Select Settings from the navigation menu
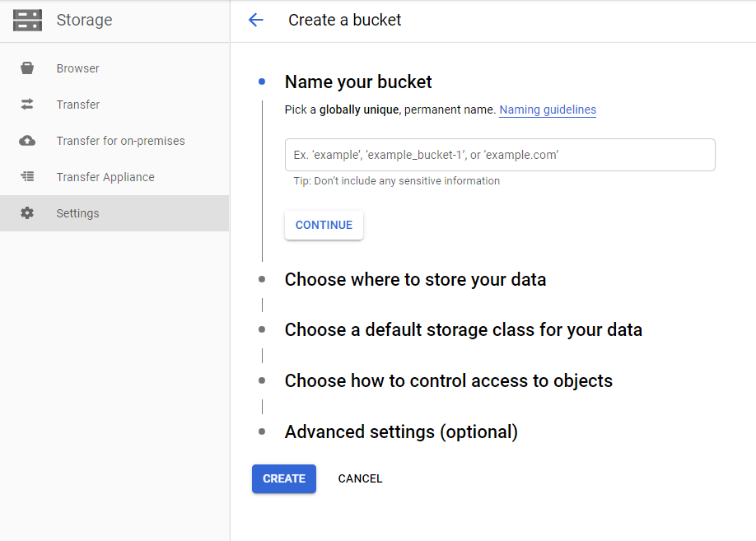Screen dimensions: 756x541 coord(77,212)
